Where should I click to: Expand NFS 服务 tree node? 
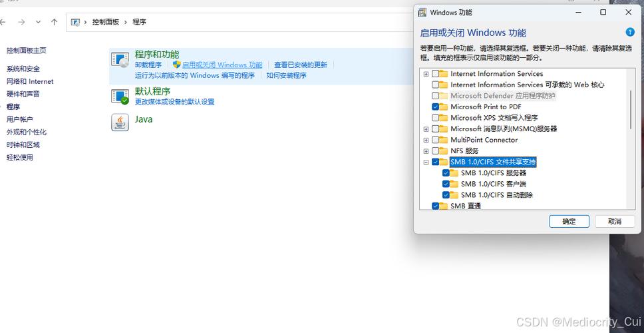click(426, 151)
